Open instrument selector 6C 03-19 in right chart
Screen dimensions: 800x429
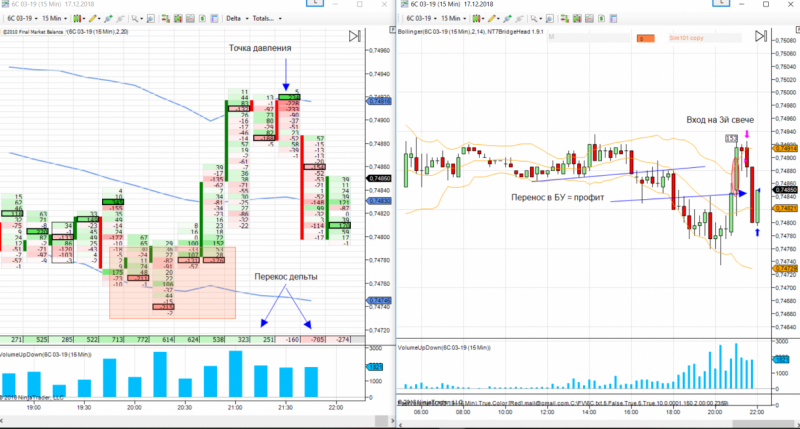421,18
